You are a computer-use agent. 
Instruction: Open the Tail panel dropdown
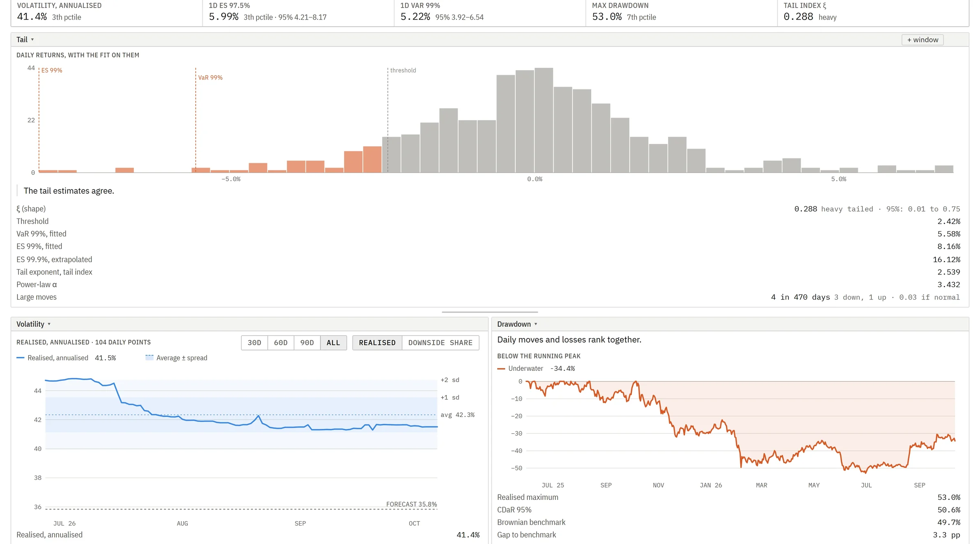click(25, 40)
